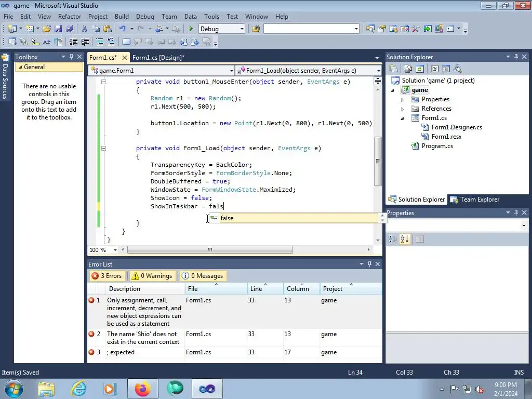
Task: Open the Refactor menu
Action: [x=70, y=16]
